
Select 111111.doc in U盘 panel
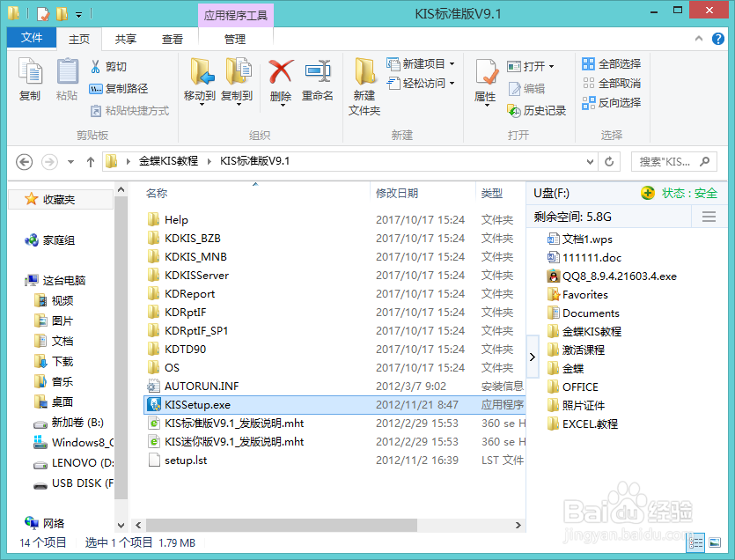pos(584,257)
